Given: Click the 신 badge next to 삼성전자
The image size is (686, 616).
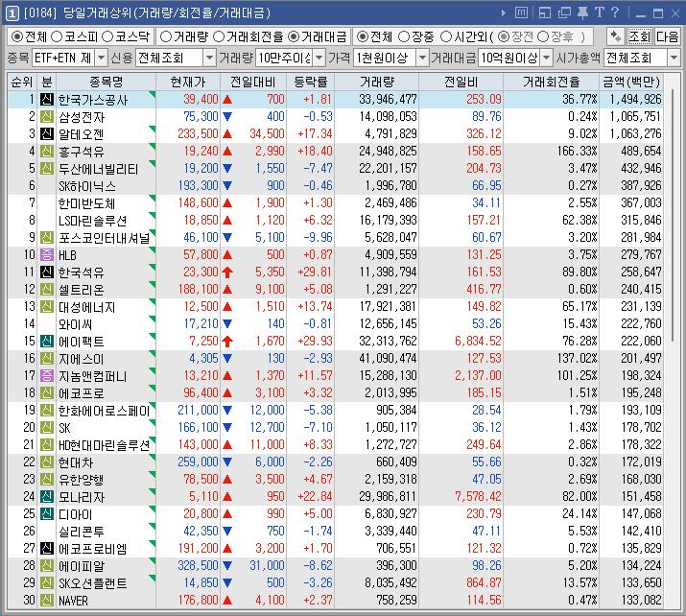Looking at the screenshot, I should click(47, 116).
